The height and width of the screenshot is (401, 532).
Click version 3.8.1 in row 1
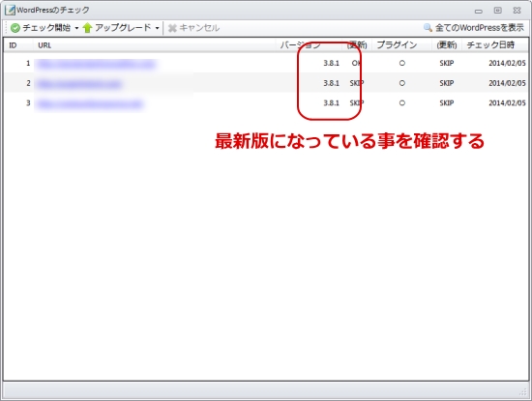point(331,64)
